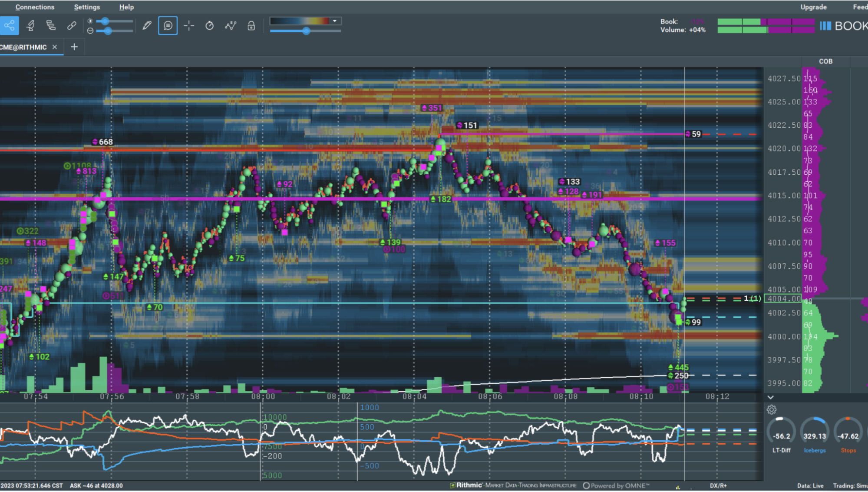Open the Connections menu

pyautogui.click(x=35, y=7)
